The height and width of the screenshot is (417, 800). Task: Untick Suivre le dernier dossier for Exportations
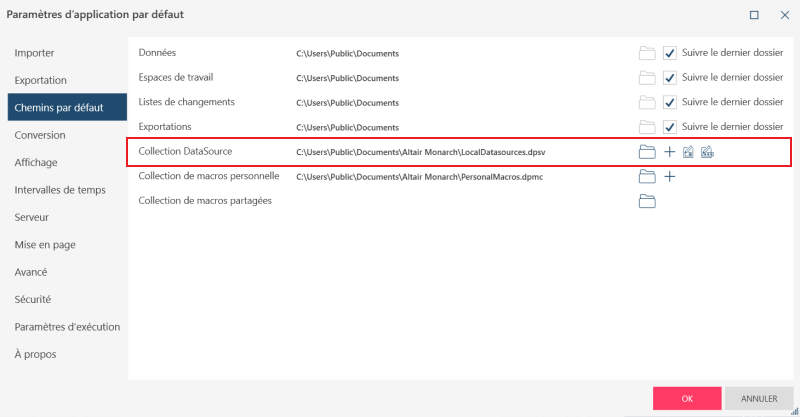point(670,127)
